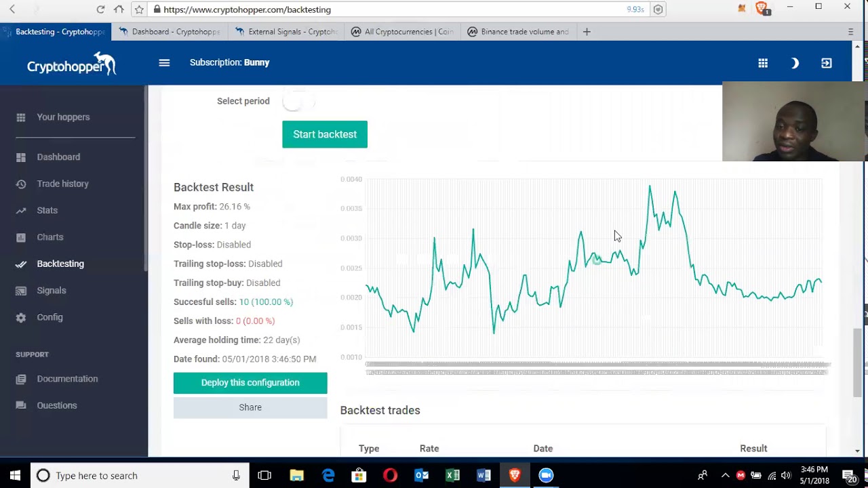Click the address bar URL
This screenshot has width=868, height=488.
tap(247, 9)
